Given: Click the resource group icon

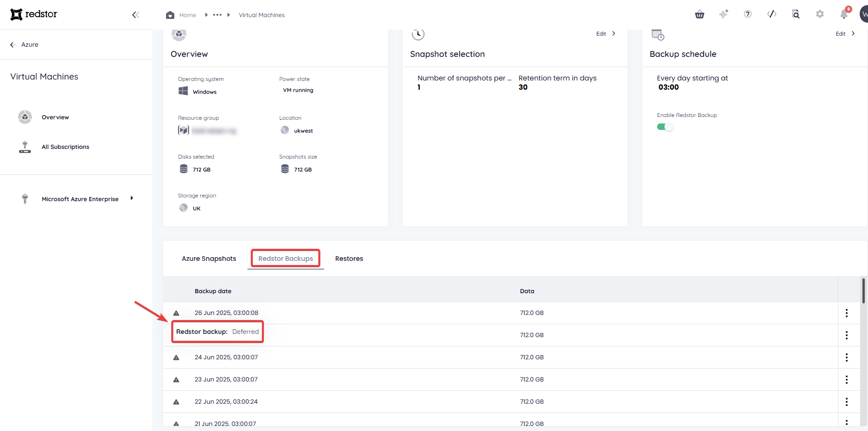Looking at the screenshot, I should point(184,130).
